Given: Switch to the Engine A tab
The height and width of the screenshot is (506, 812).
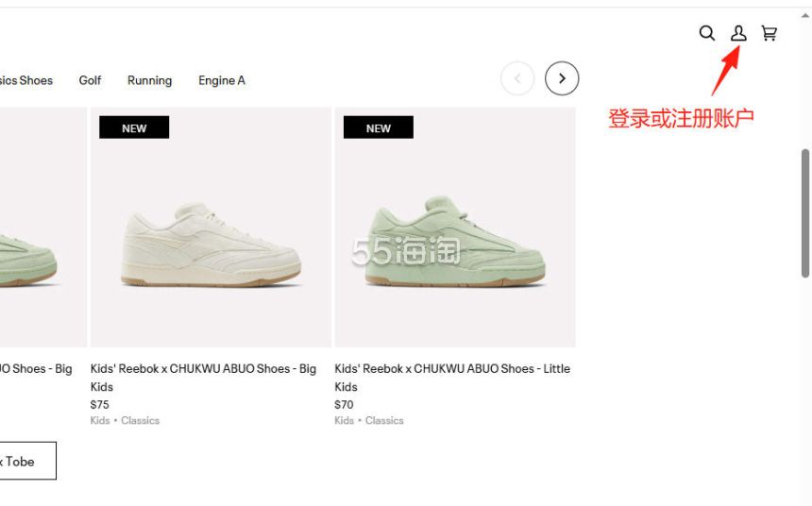Looking at the screenshot, I should click(x=222, y=81).
